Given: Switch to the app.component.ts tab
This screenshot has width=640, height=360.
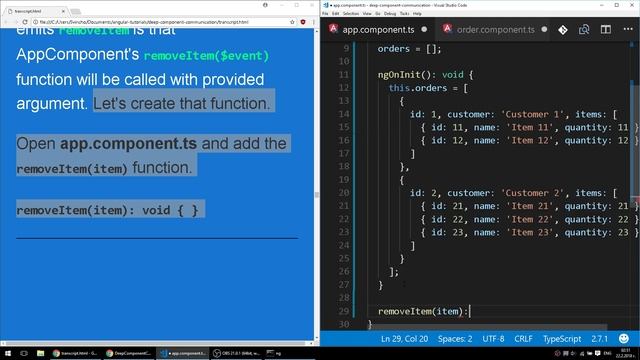Looking at the screenshot, I should pyautogui.click(x=378, y=29).
